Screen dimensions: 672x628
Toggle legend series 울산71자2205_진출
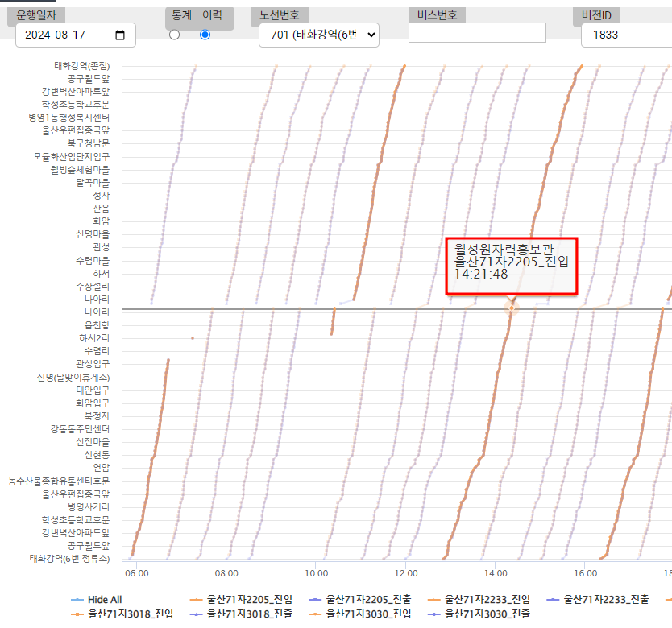(359, 600)
